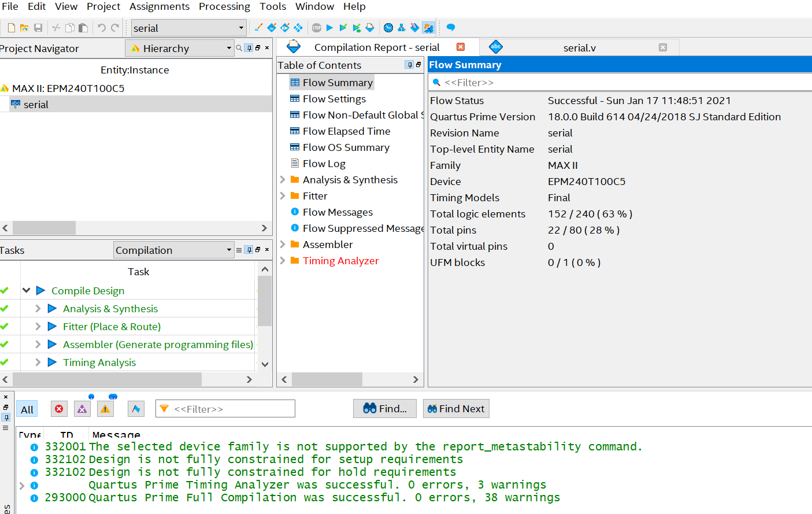The image size is (812, 514).
Task: Click the Stop Processing icon
Action: click(x=317, y=28)
